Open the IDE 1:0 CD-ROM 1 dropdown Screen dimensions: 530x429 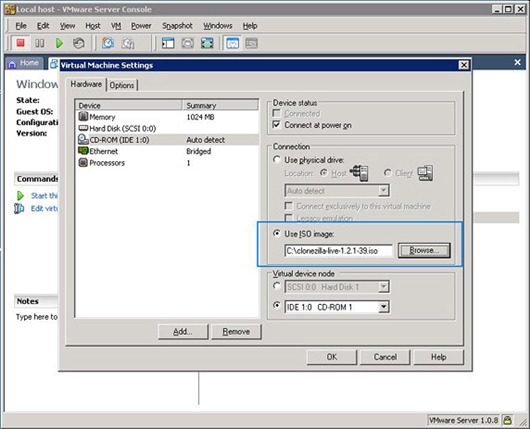pos(383,307)
